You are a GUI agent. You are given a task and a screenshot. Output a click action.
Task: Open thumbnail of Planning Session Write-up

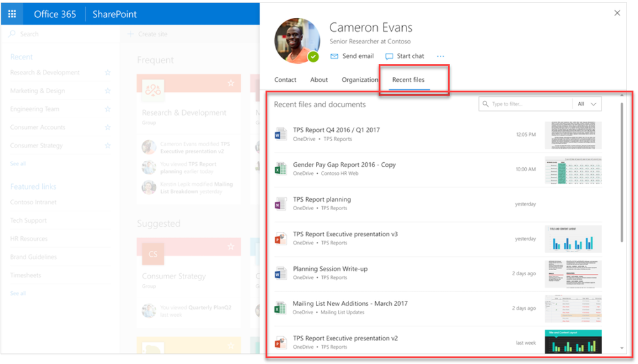[x=573, y=274]
